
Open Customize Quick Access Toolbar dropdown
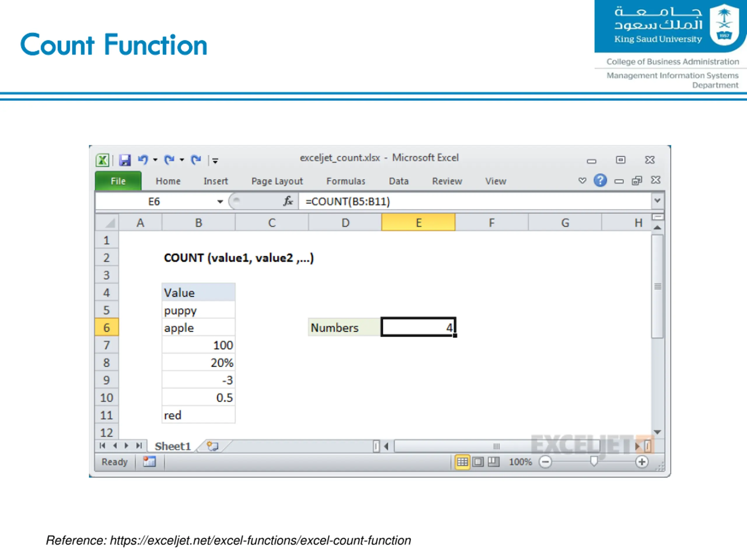click(x=215, y=161)
